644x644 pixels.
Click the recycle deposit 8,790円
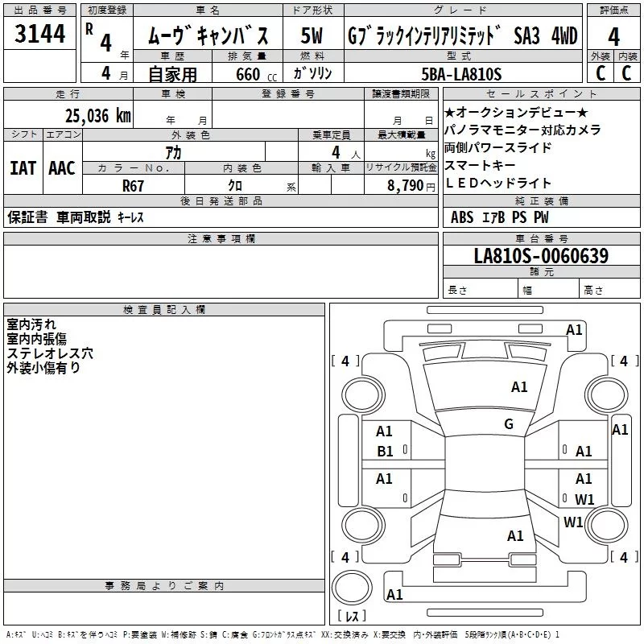pos(411,186)
